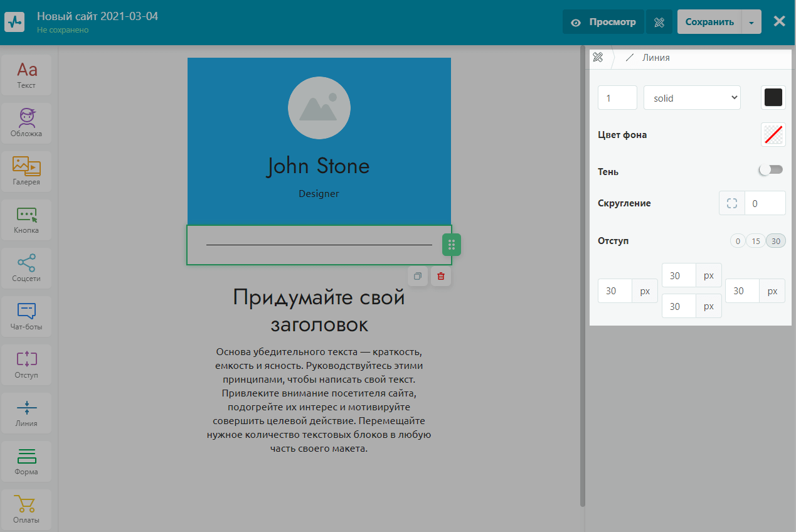Add a Text block from sidebar
Screen dimensions: 796x532
point(26,75)
